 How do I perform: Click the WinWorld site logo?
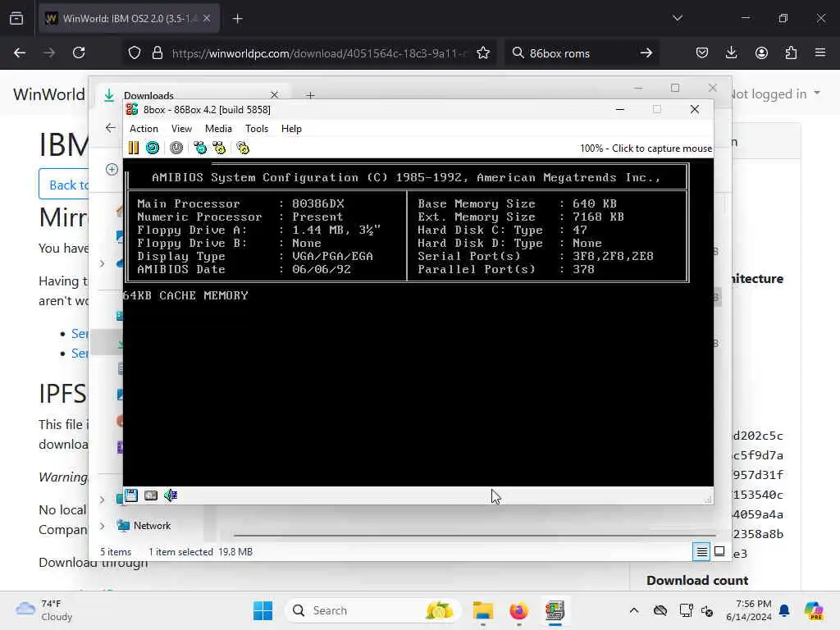coord(48,94)
